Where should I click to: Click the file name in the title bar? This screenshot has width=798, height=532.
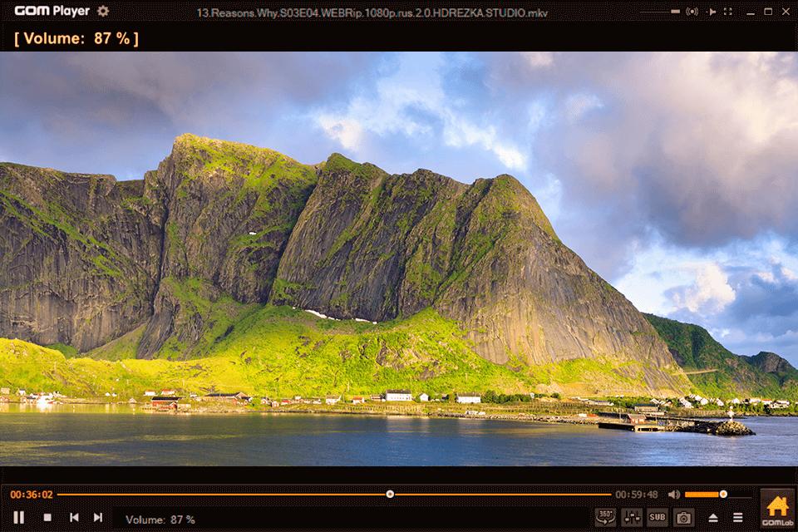coord(372,12)
